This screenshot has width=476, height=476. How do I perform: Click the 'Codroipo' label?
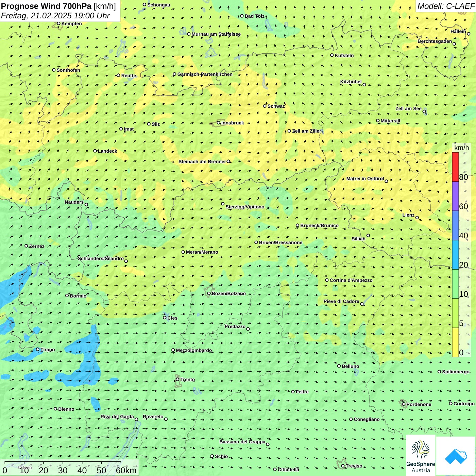464,404
